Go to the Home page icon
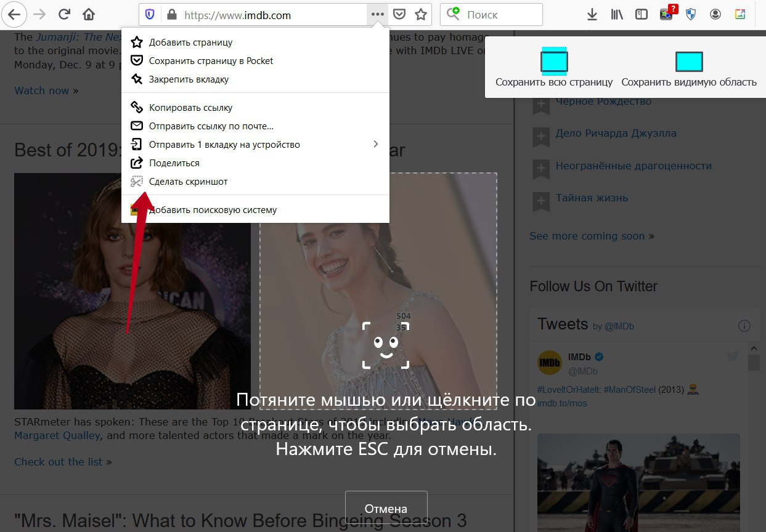This screenshot has width=766, height=532. point(89,14)
